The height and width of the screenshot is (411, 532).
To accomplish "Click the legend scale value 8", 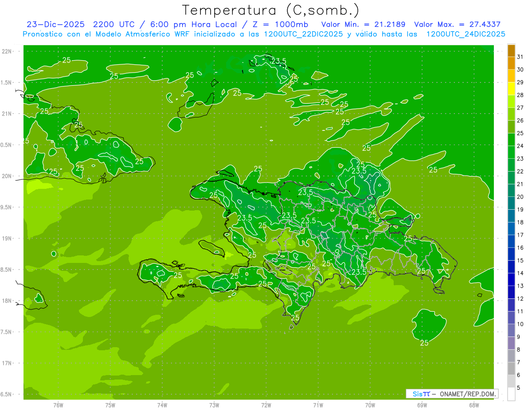I will point(519,350).
